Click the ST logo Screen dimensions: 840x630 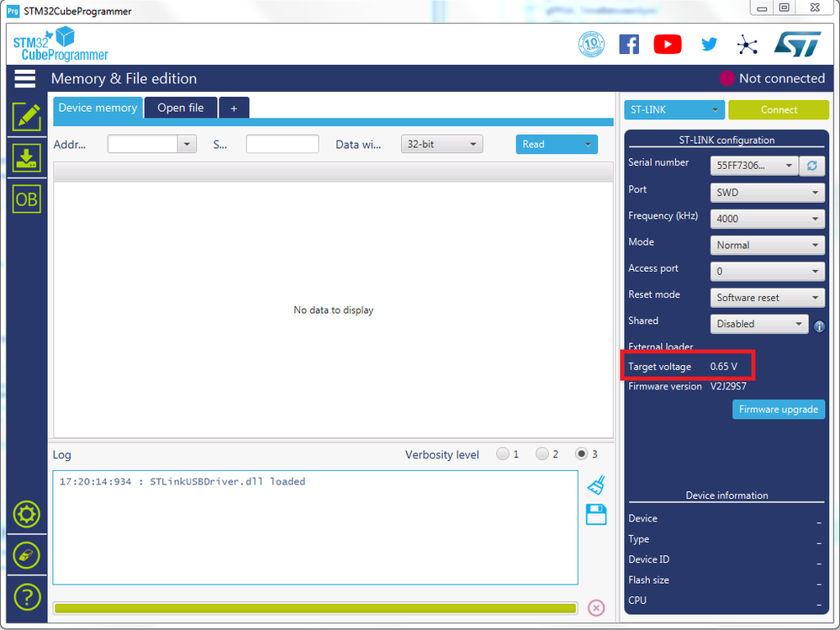tap(798, 44)
